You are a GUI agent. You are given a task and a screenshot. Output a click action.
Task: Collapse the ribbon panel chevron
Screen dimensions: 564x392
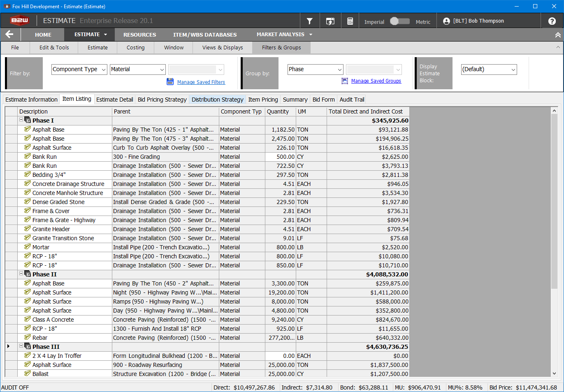[558, 47]
